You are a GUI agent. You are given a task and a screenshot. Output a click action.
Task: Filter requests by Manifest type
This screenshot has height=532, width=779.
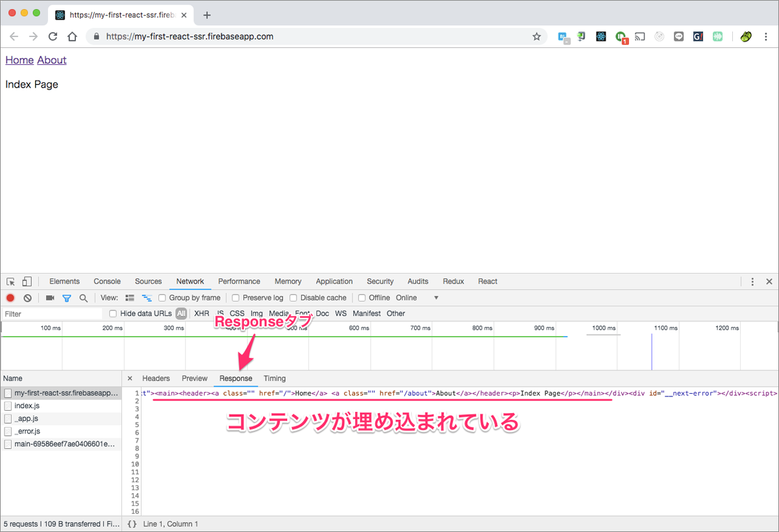[367, 313]
